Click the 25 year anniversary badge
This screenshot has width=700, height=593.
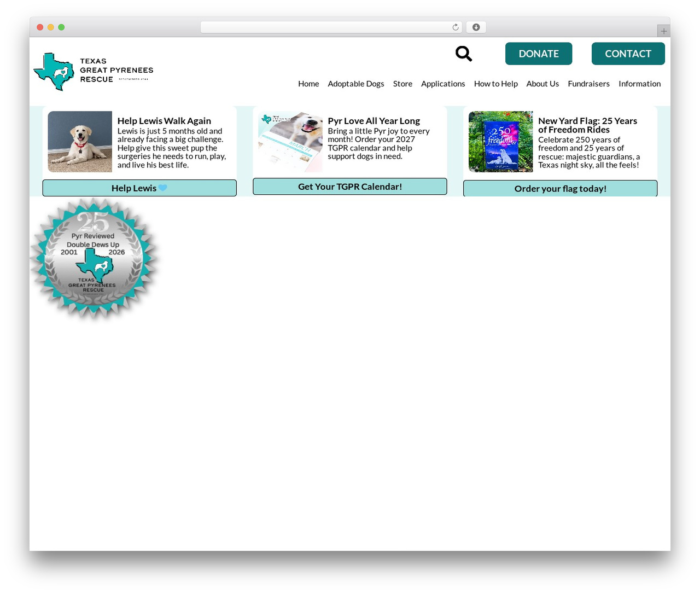click(94, 258)
